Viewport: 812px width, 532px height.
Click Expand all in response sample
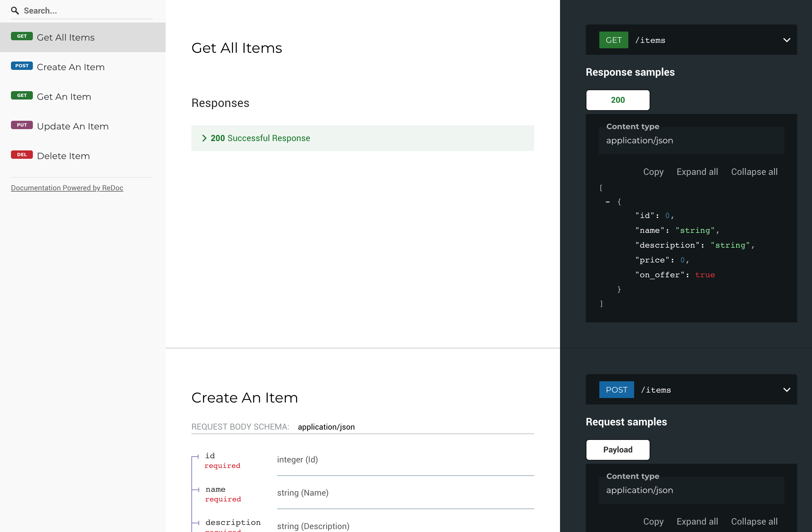pyautogui.click(x=697, y=172)
